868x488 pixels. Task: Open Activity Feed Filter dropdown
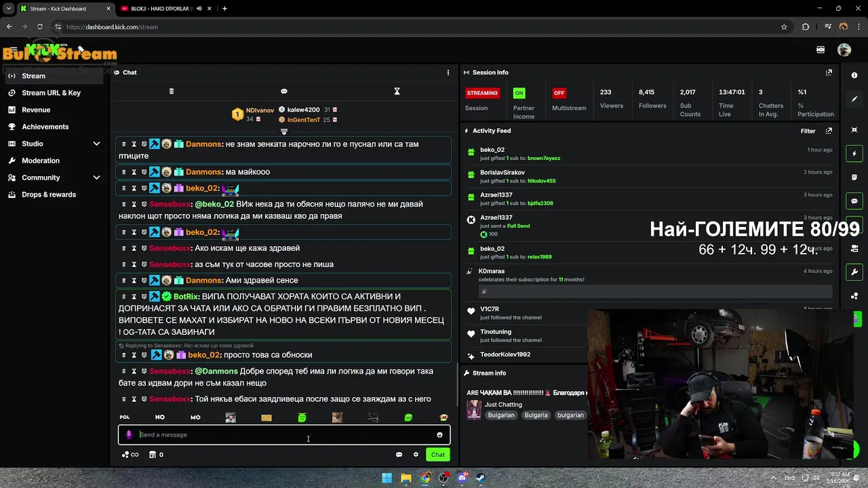point(808,131)
